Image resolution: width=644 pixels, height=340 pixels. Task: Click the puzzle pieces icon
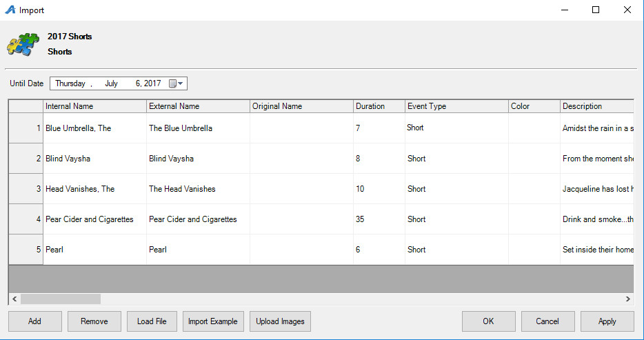click(x=23, y=44)
